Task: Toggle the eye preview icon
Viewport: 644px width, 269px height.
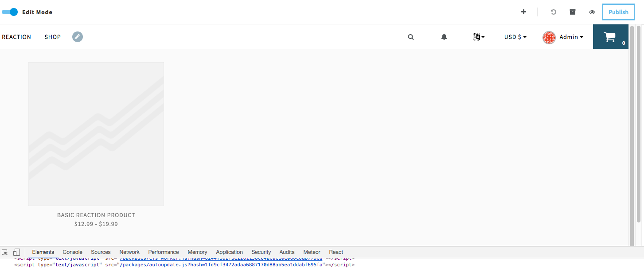Action: tap(592, 12)
